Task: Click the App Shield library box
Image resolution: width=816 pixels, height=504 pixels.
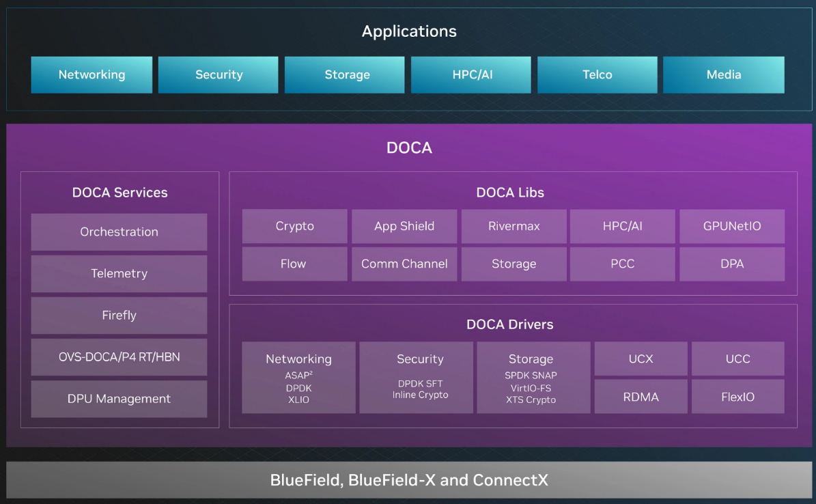Action: 404,226
